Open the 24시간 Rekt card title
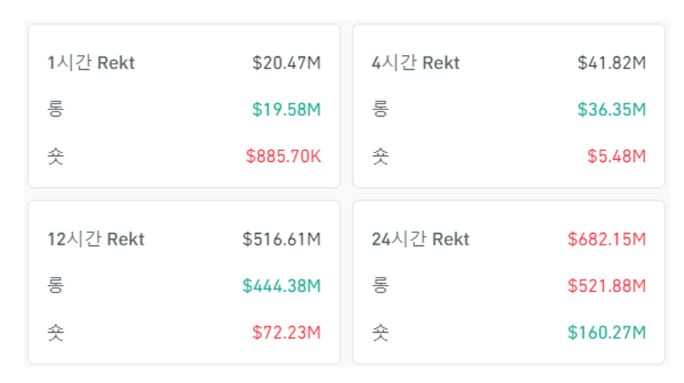 pos(421,239)
